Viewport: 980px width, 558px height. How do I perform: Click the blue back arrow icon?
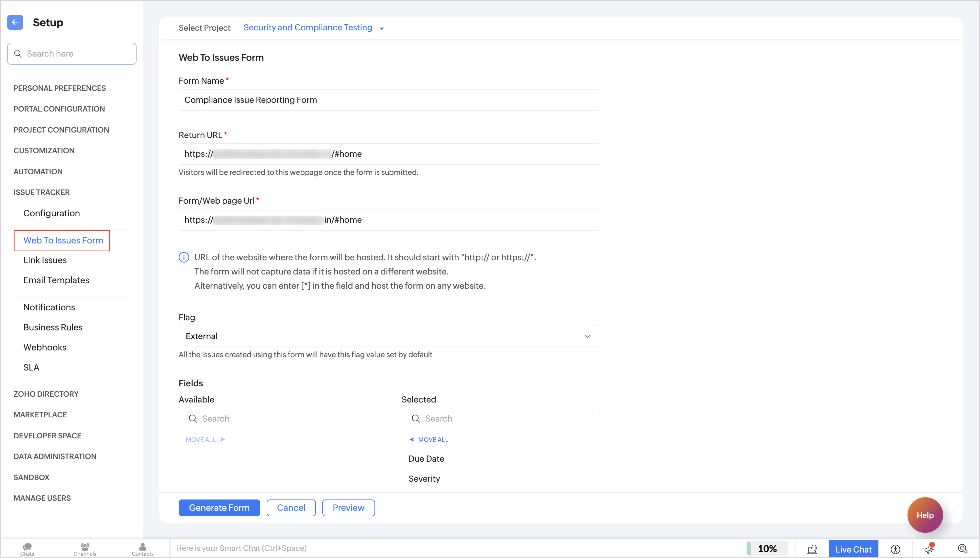15,22
